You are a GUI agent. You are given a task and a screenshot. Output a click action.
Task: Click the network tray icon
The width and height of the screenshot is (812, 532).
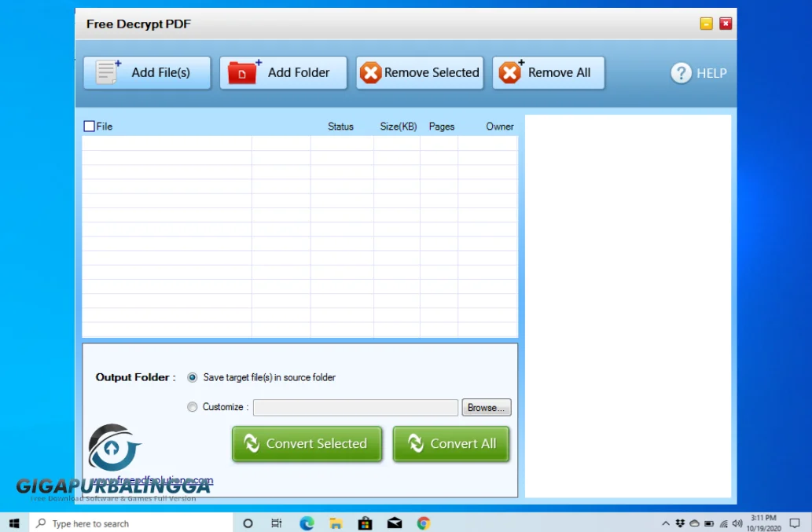[723, 523]
